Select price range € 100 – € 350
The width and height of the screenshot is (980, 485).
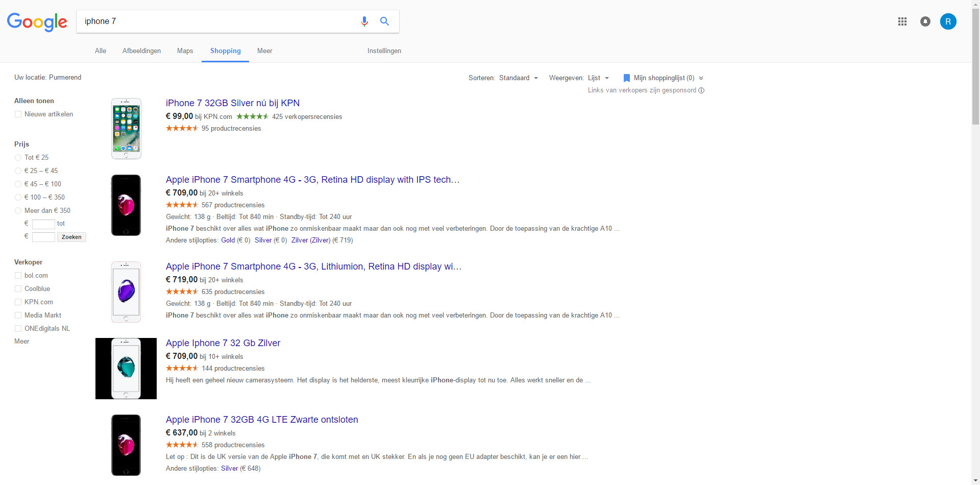[x=18, y=197]
